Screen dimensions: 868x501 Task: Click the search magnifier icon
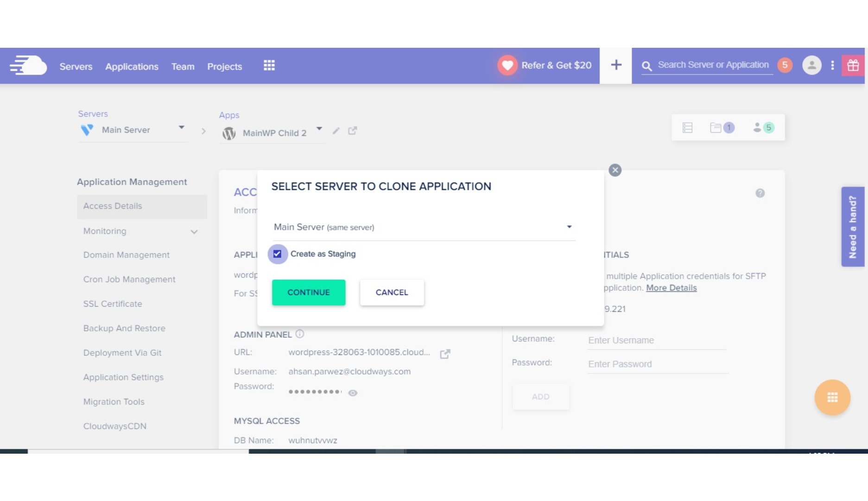click(646, 66)
